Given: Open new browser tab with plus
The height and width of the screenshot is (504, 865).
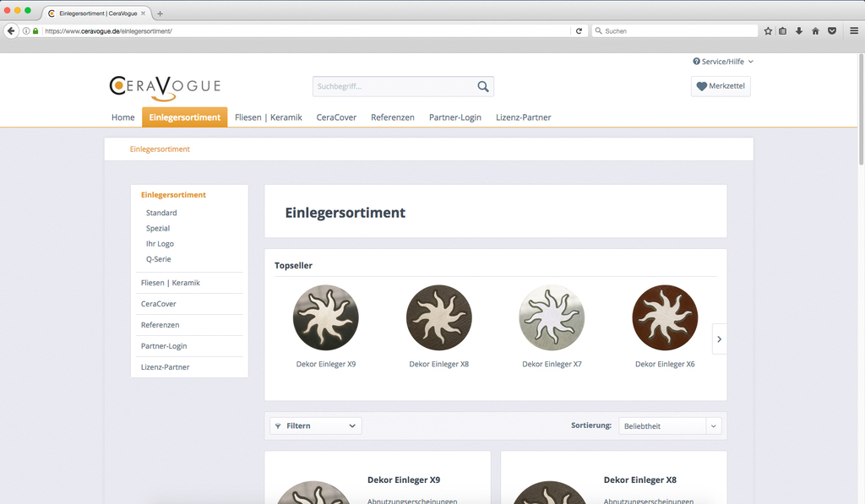Looking at the screenshot, I should point(160,14).
